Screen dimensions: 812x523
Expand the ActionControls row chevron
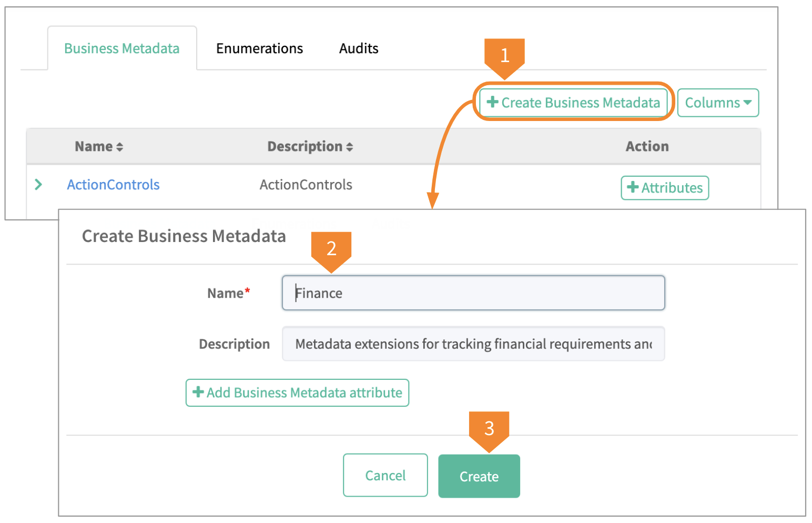(38, 185)
